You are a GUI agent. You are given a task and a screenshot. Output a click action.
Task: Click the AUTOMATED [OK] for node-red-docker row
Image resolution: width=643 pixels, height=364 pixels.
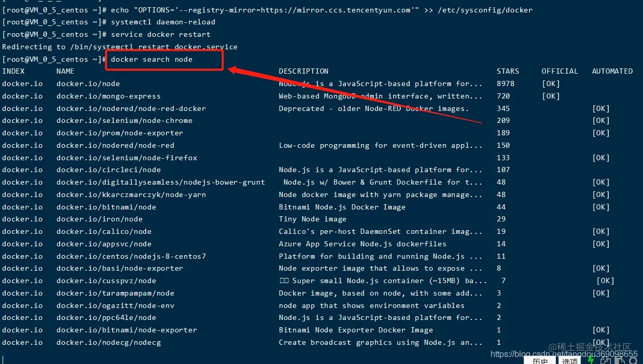point(601,108)
